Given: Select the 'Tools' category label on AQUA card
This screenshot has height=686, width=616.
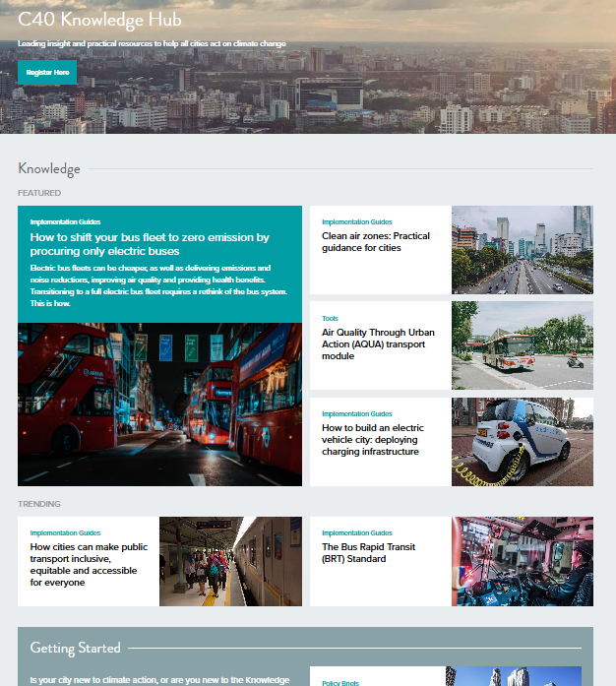Looking at the screenshot, I should [330, 318].
